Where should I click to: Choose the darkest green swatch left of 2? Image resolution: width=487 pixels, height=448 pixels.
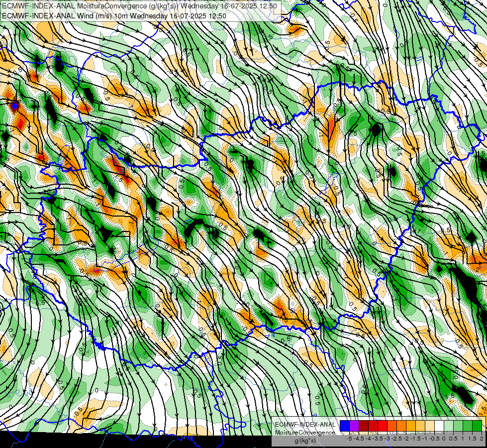477,426
